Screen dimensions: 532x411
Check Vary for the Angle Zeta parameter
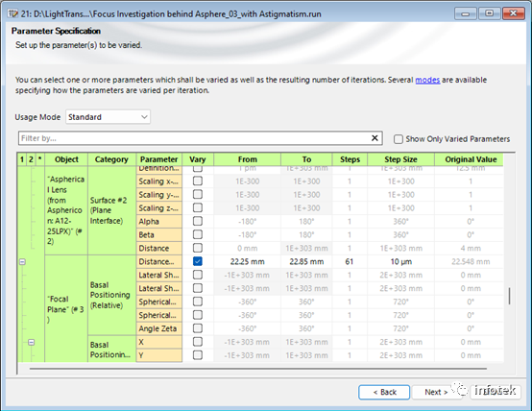pyautogui.click(x=198, y=328)
